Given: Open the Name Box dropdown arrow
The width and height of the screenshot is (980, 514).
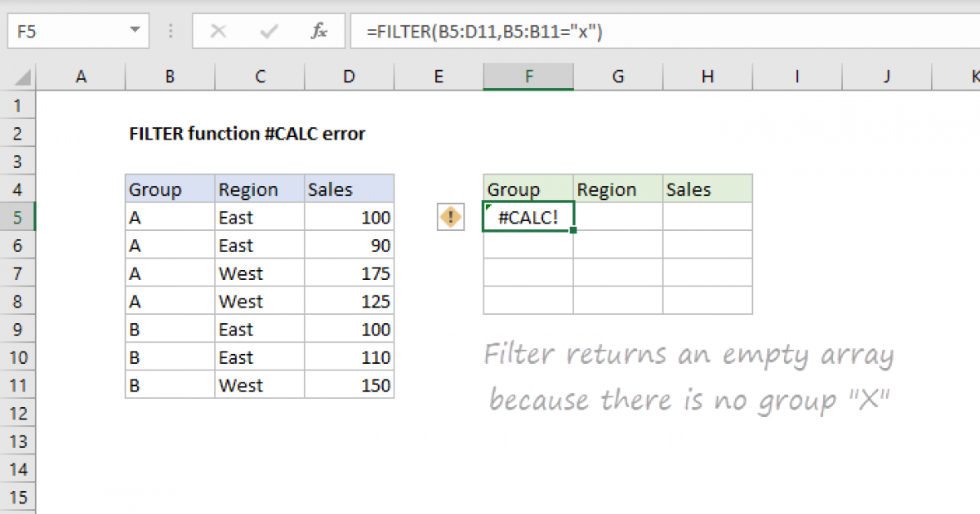Looking at the screenshot, I should [134, 32].
